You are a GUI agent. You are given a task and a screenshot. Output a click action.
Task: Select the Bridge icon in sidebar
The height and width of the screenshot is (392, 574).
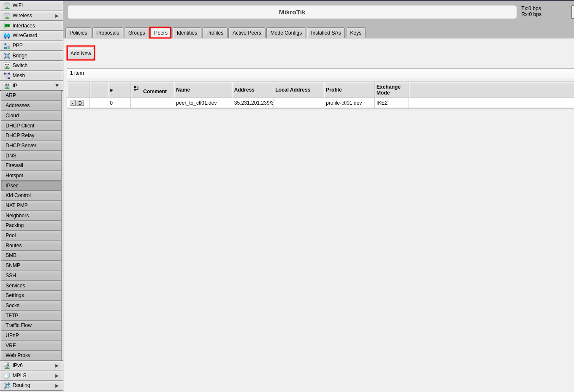click(7, 56)
